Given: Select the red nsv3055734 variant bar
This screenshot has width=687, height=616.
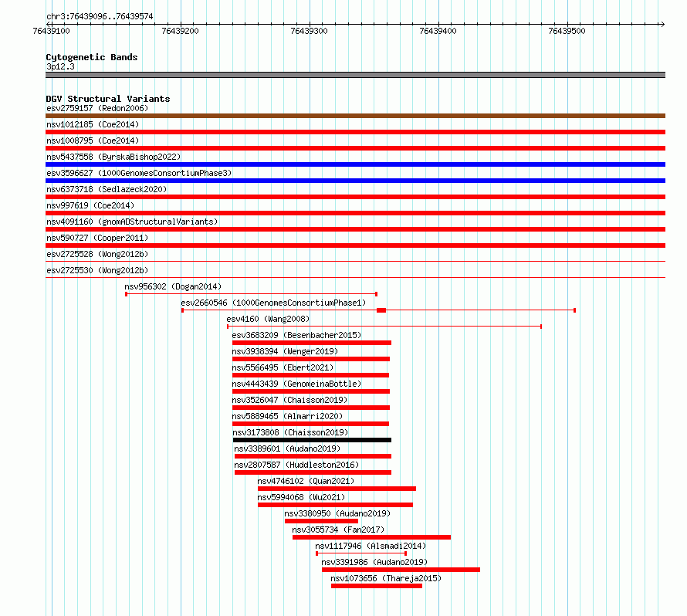Looking at the screenshot, I should (371, 537).
